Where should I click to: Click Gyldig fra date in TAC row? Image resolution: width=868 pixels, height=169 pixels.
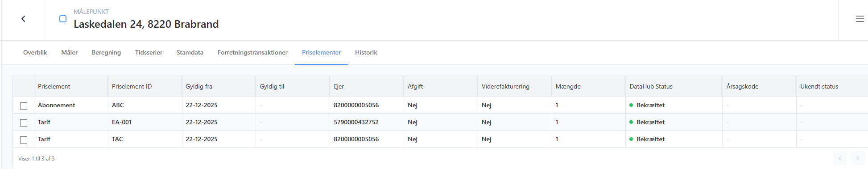click(202, 139)
